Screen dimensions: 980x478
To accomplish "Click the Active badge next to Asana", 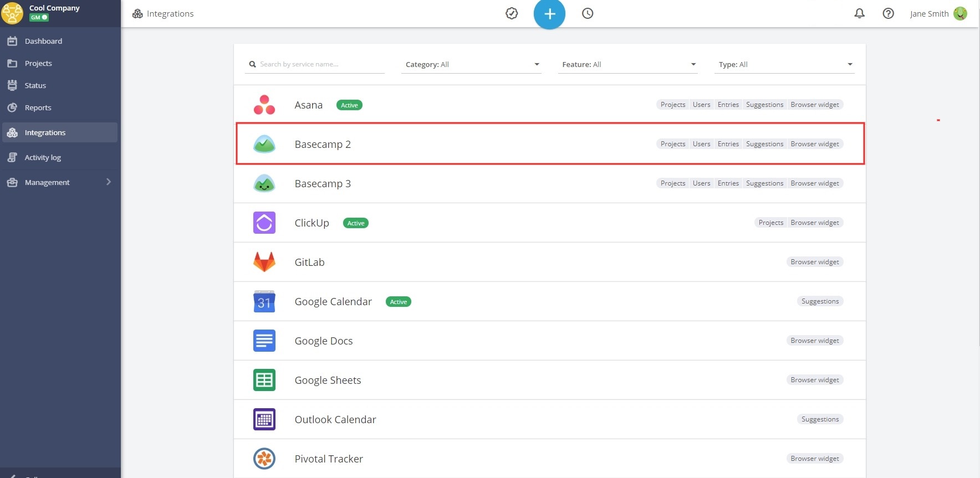I will click(349, 105).
